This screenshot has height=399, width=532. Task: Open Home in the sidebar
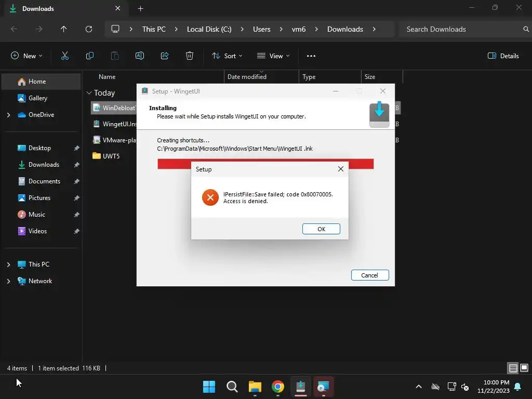[41, 82]
